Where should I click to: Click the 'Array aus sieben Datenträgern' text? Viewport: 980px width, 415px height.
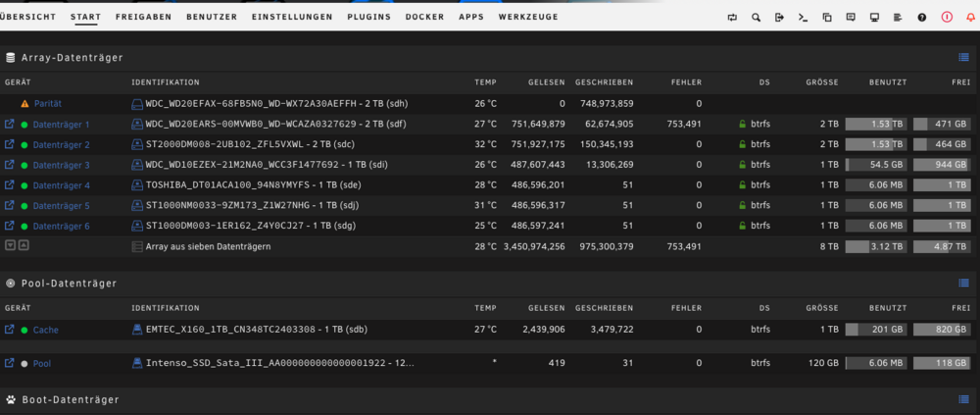(208, 246)
